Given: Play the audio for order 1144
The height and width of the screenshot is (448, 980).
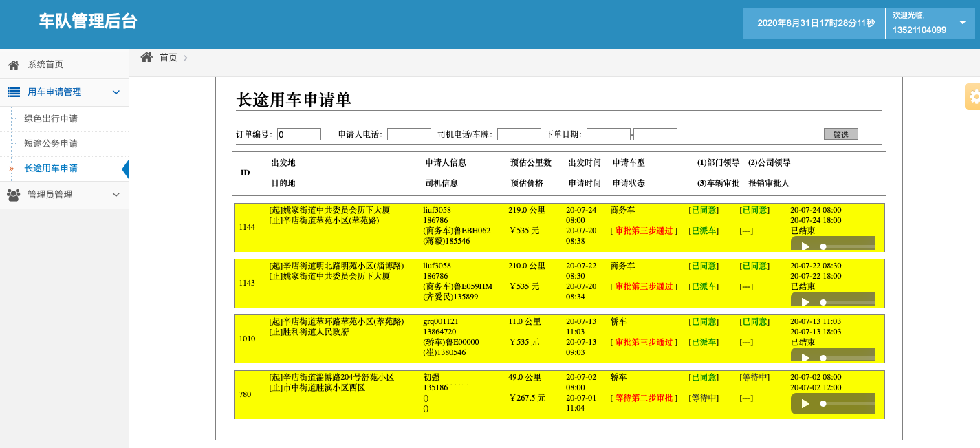Looking at the screenshot, I should point(805,246).
